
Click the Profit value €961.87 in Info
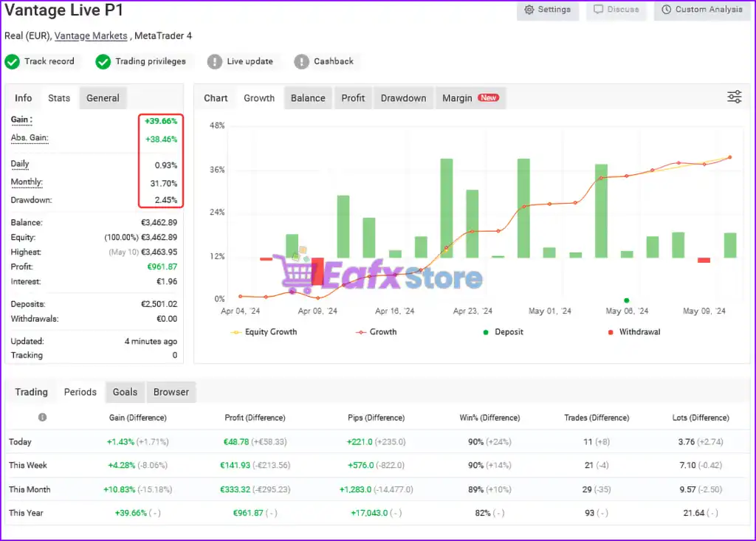[x=162, y=266]
